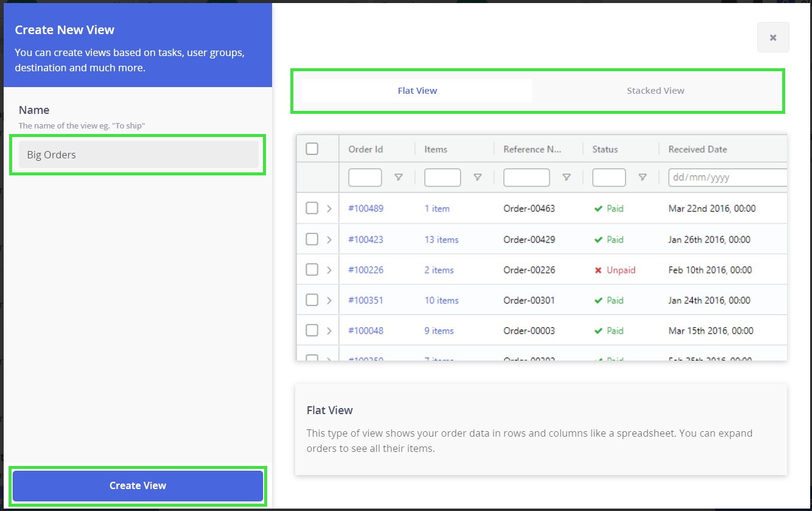Select the Flat View tab
The image size is (812, 511).
417,91
